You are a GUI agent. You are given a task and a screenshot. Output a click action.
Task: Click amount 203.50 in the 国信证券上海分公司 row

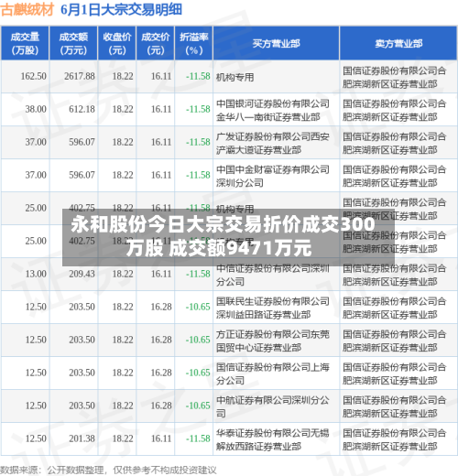point(82,373)
